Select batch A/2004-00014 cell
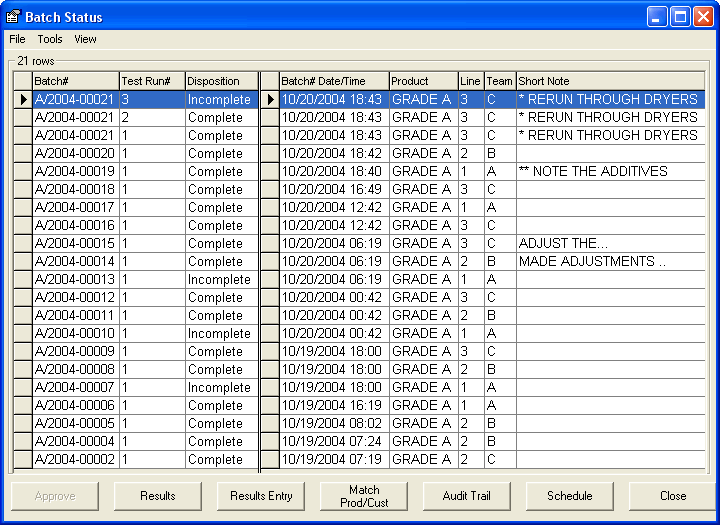This screenshot has height=525, width=720. click(76, 261)
